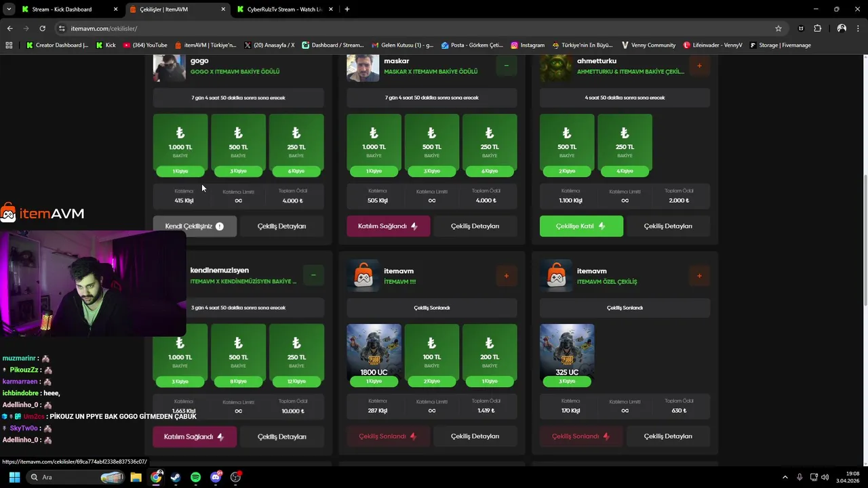Open Discord from taskbar
This screenshot has width=868, height=488.
coord(216,477)
